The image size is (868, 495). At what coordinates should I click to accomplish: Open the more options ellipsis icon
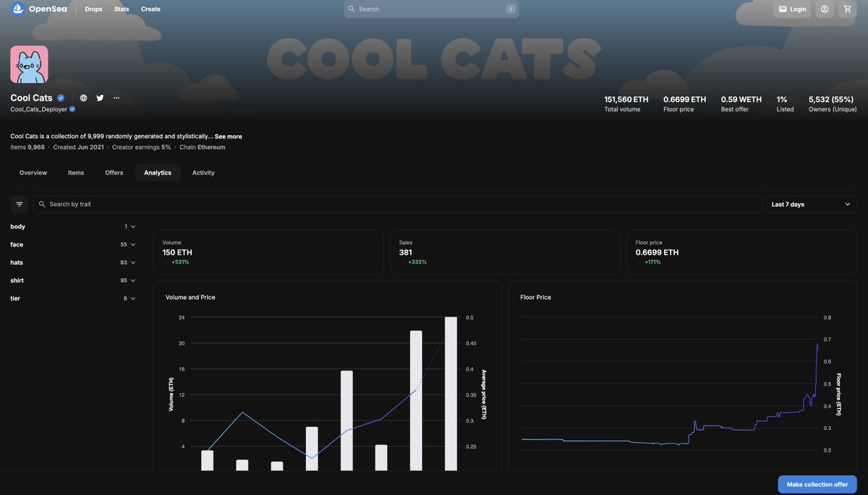(x=116, y=98)
